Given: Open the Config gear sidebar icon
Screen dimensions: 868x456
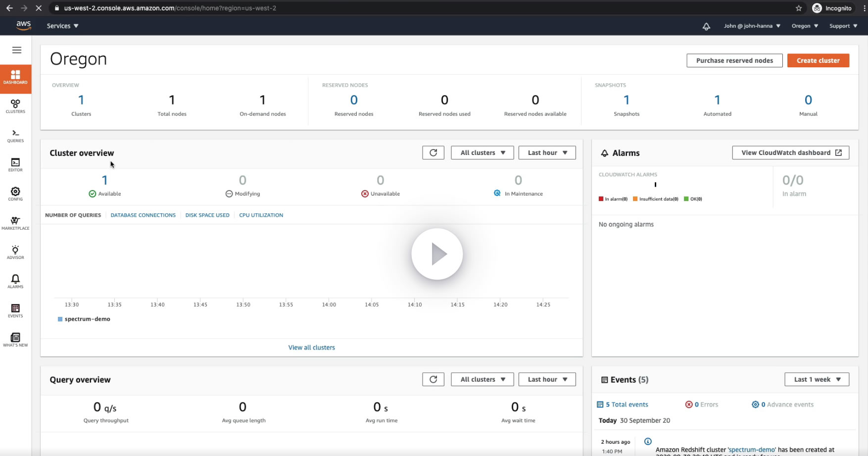Looking at the screenshot, I should coord(15,194).
